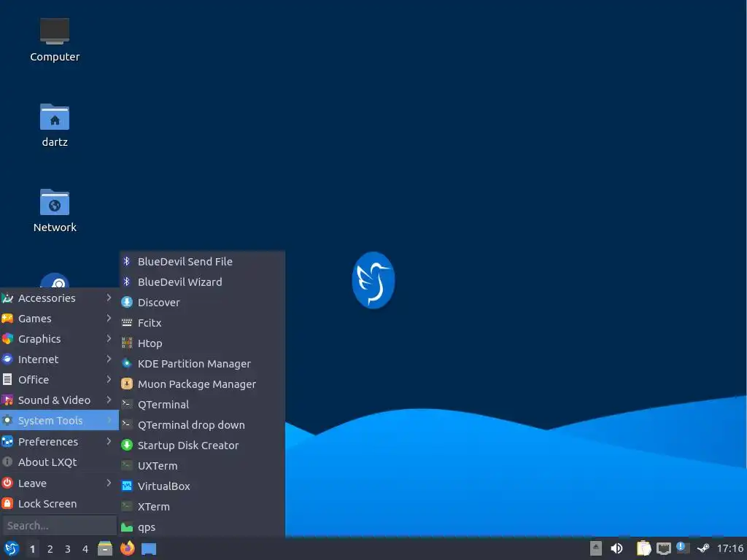Viewport: 747px width, 560px height.
Task: Open Startup Disk Creator green icon
Action: (x=127, y=446)
